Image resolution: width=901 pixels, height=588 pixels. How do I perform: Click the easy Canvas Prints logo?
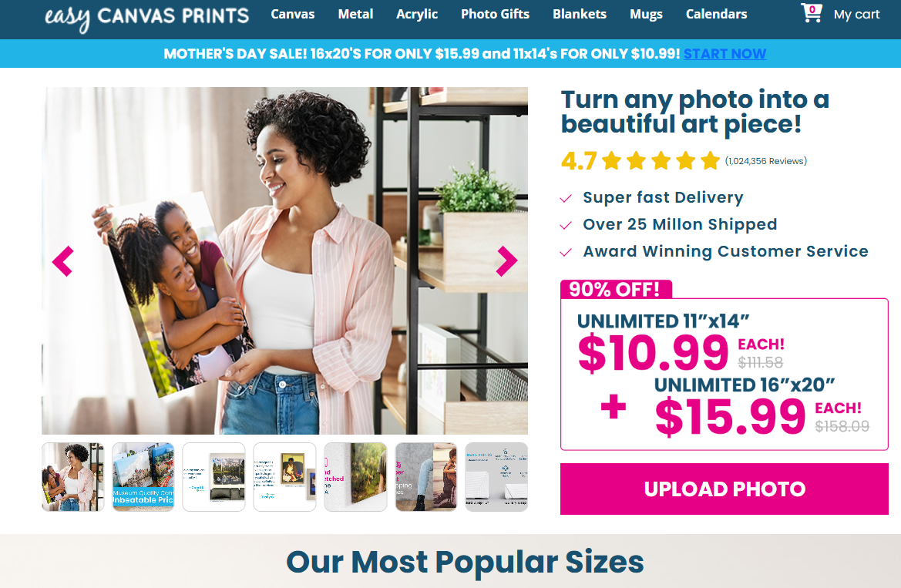pyautogui.click(x=147, y=17)
